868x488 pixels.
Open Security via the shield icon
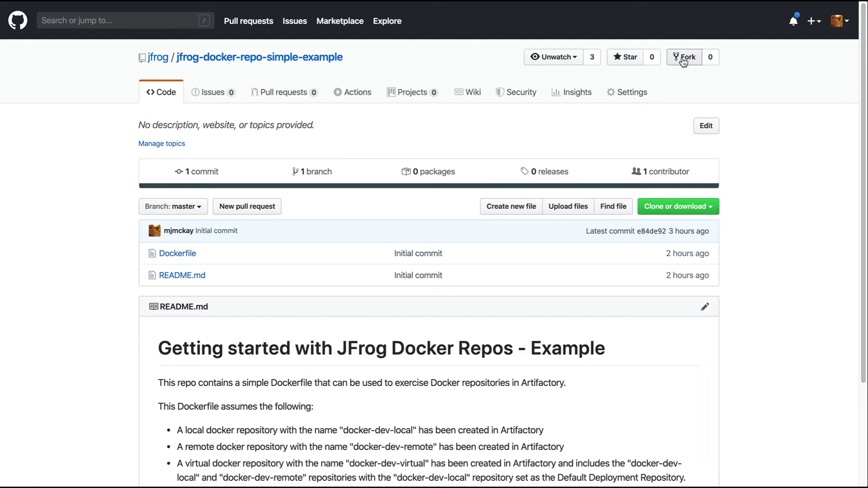[x=500, y=92]
